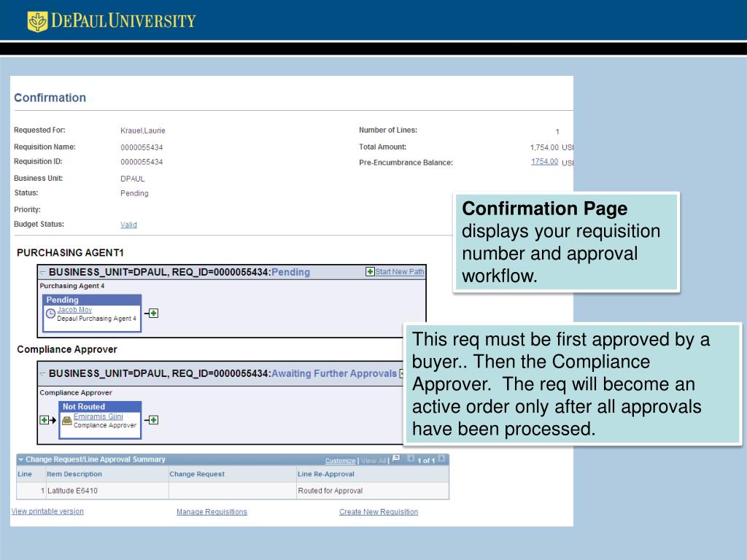Click the inbox tray icon beside Emiramis Gjini

click(x=67, y=420)
